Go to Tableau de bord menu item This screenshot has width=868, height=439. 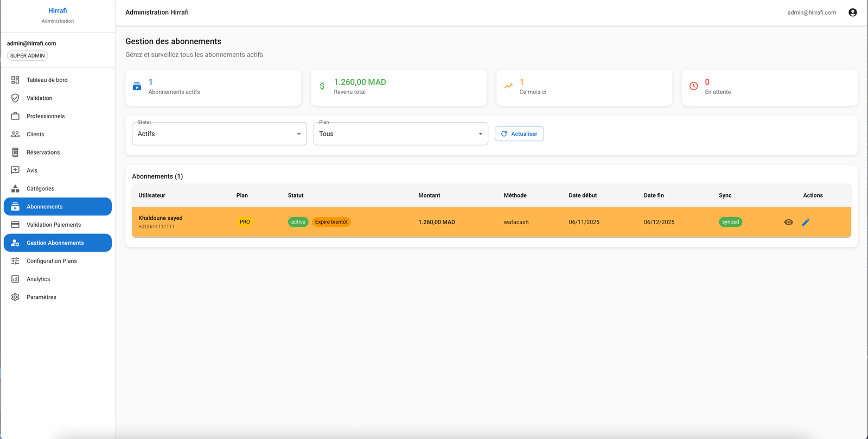pyautogui.click(x=58, y=80)
